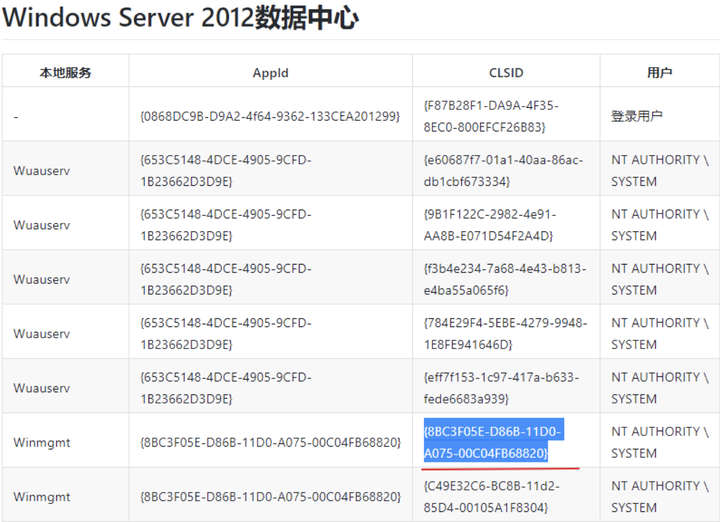Click the AppId in the 784E29F4 row
Screen dimensions: 720x522
(225, 333)
